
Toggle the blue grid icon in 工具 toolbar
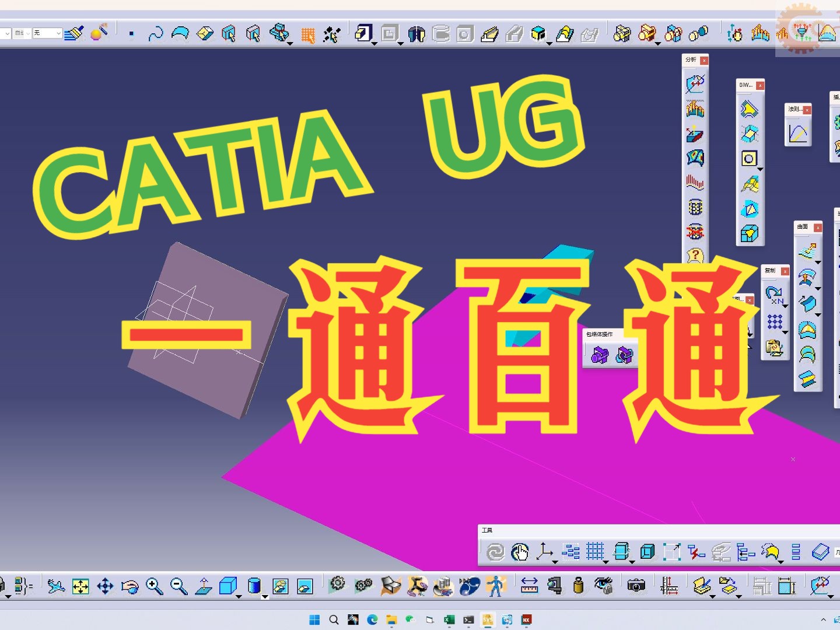point(594,551)
